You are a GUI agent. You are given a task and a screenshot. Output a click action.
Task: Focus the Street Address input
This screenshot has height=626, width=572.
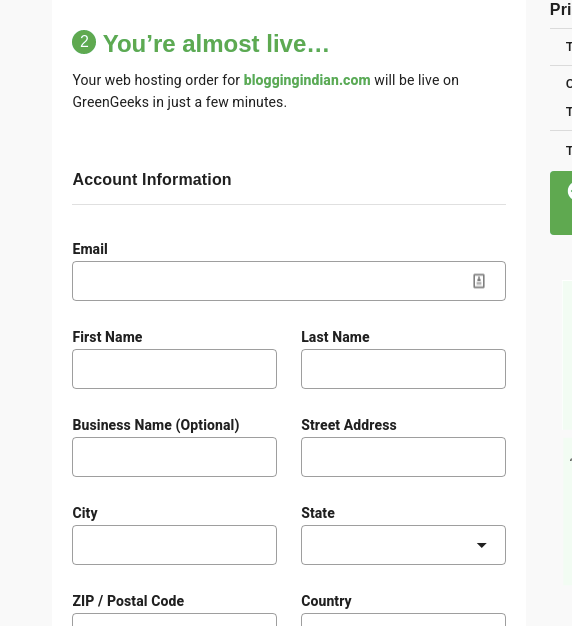coord(403,457)
